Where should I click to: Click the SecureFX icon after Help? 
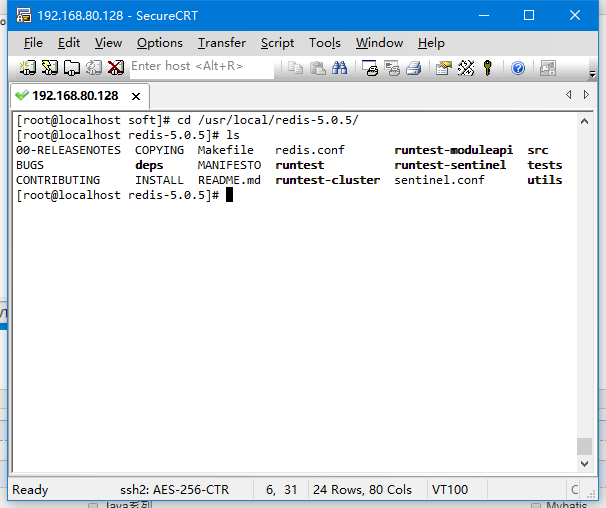pos(548,68)
